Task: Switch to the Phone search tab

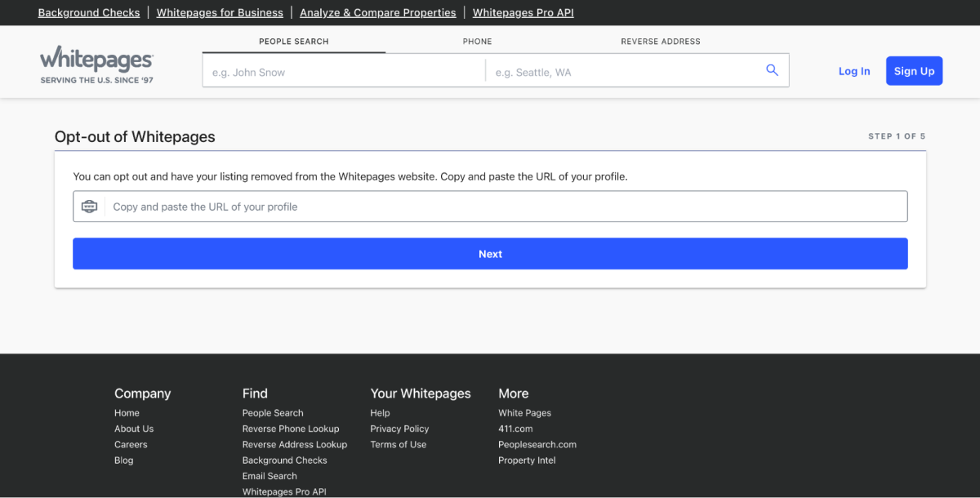Action: (x=477, y=42)
